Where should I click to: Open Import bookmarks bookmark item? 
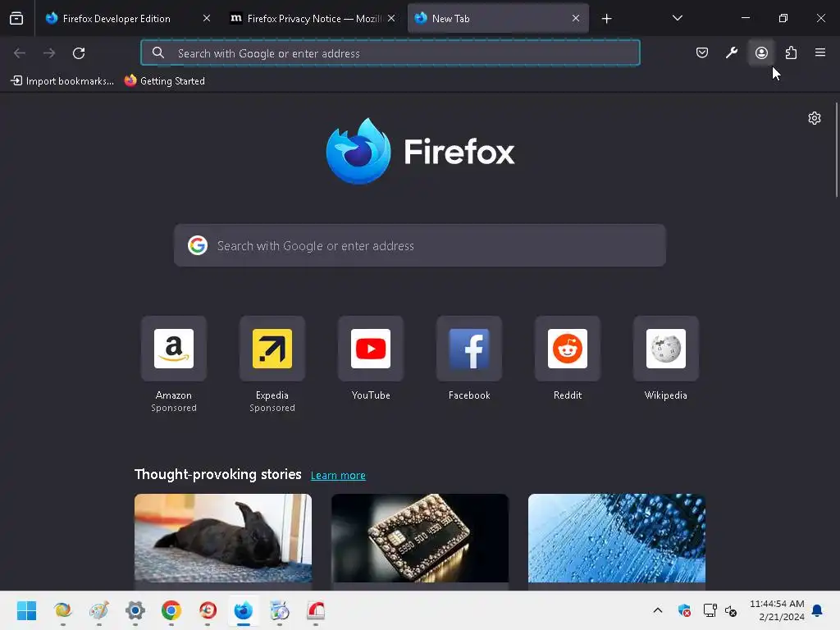coord(62,81)
